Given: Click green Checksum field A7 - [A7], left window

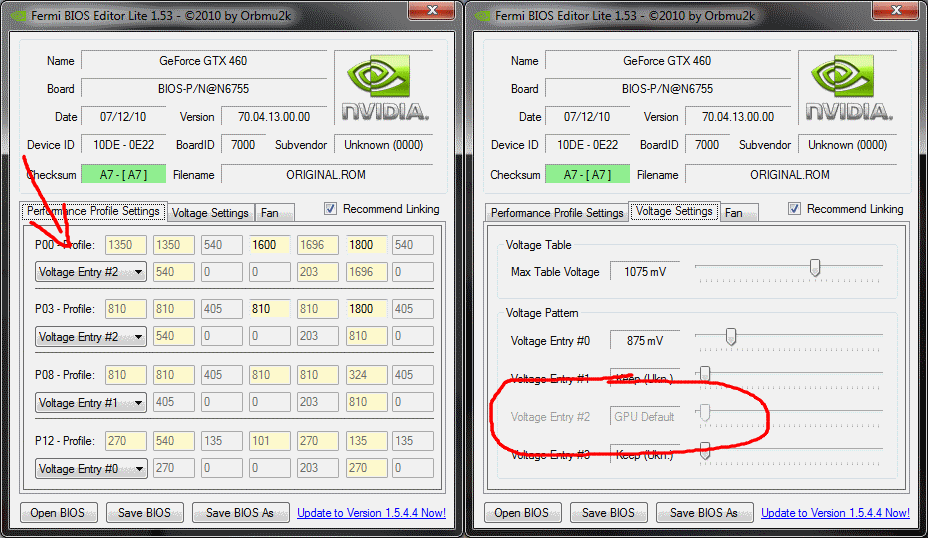Looking at the screenshot, I should pyautogui.click(x=123, y=175).
